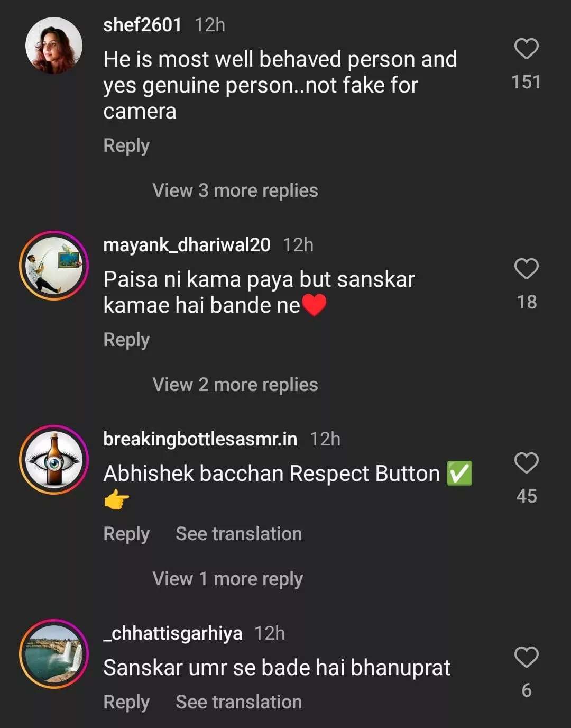Reply to shef2601's comment
Image resolution: width=571 pixels, height=728 pixels.
[126, 145]
